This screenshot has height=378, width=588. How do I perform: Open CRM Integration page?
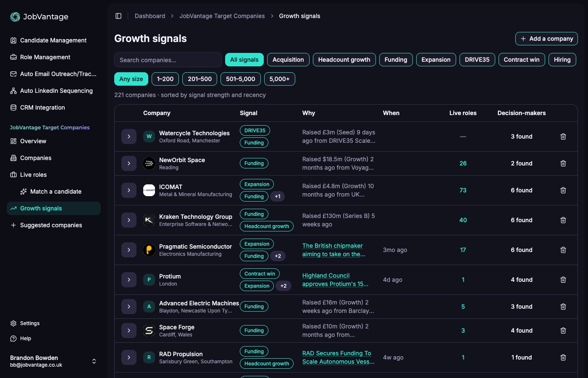(54, 108)
